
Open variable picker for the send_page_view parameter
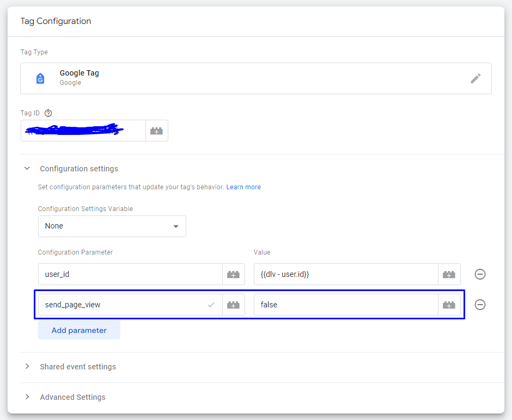(x=233, y=305)
